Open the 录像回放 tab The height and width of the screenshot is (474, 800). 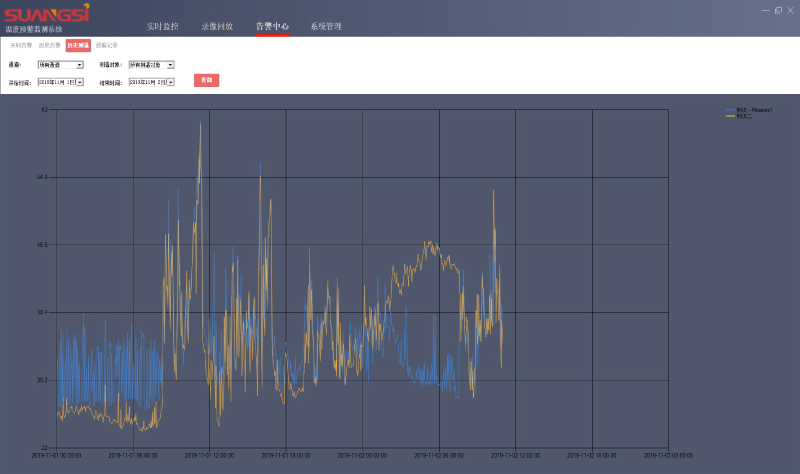217,26
